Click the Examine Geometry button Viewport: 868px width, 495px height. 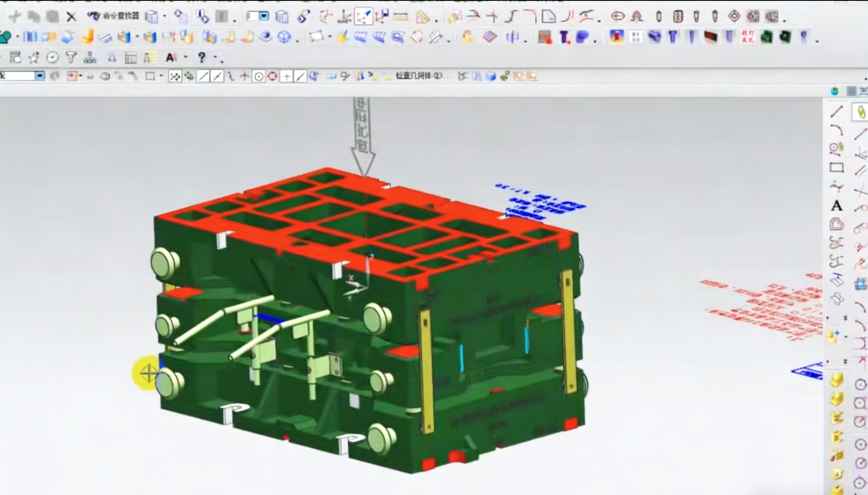pyautogui.click(x=419, y=76)
